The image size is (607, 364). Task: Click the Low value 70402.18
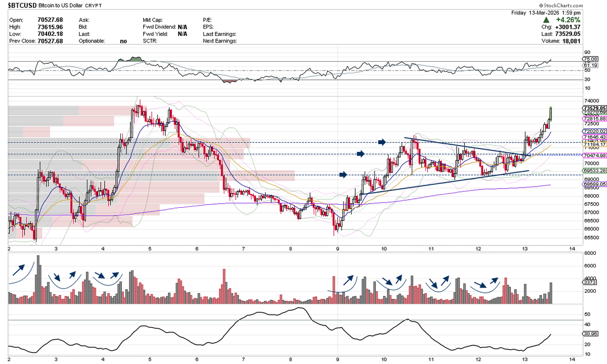point(50,34)
